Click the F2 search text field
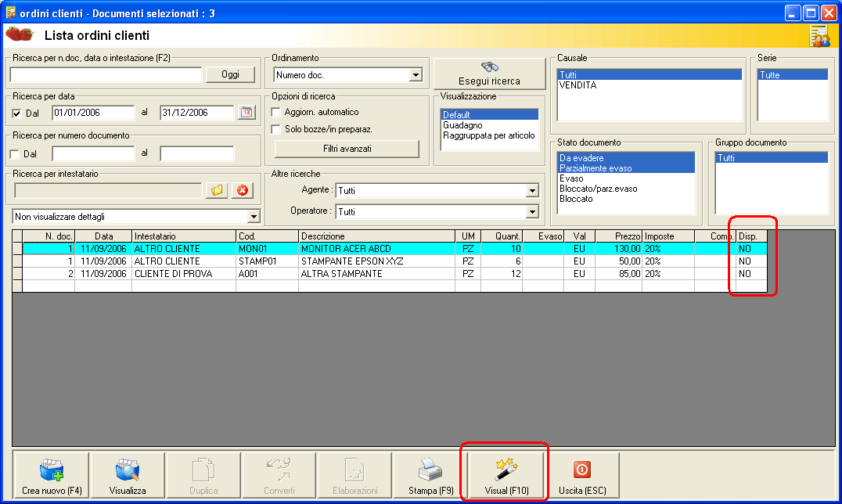842x504 pixels. point(106,74)
